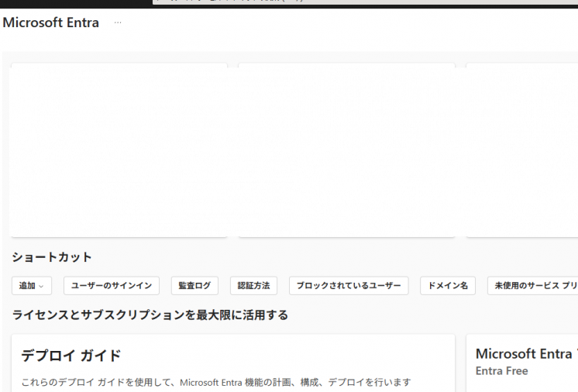Open the 監査ログ shortcut
578x392 pixels.
pos(194,286)
